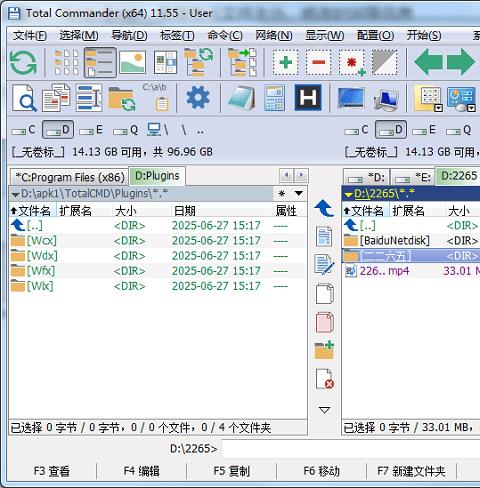Open settings with blue gear icon
The image size is (480, 488).
pos(198,98)
